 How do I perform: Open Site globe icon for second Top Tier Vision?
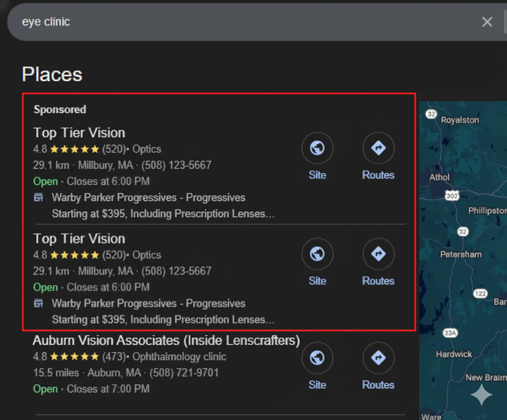tap(317, 254)
